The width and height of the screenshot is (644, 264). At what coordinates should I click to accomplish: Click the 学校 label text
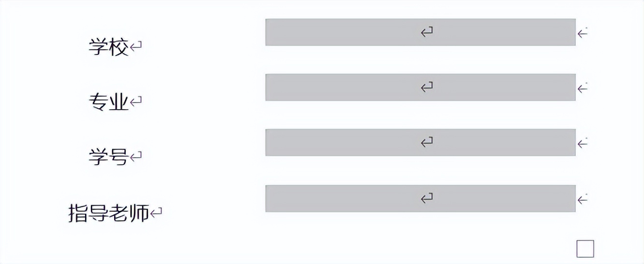108,47
